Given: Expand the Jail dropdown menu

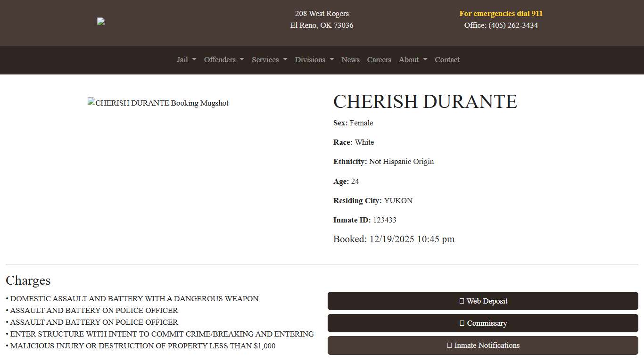Looking at the screenshot, I should (x=186, y=60).
